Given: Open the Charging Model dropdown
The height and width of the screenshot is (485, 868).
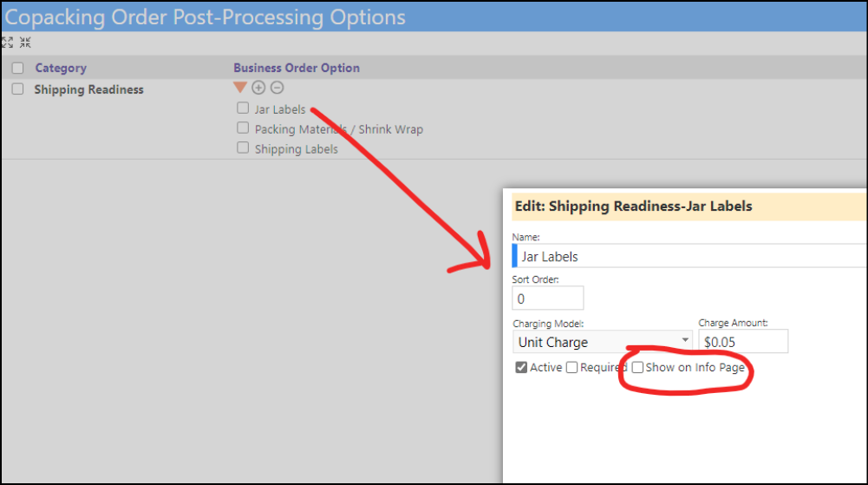Looking at the screenshot, I should (603, 342).
